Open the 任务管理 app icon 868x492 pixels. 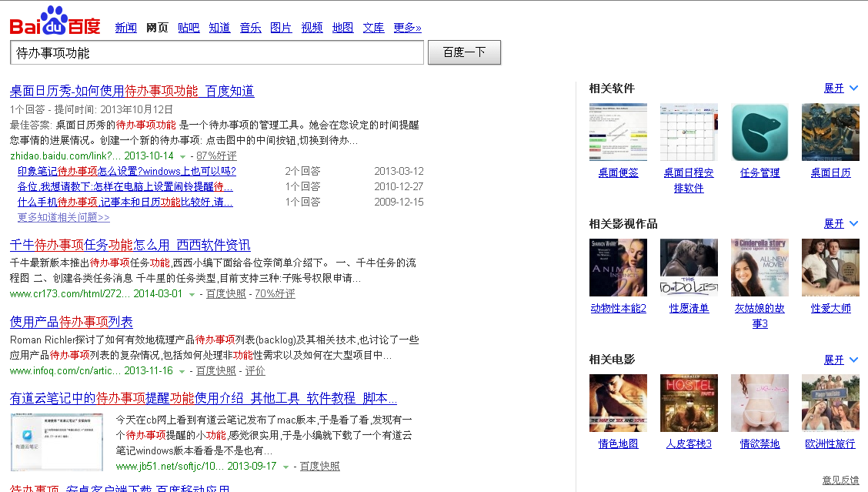(x=759, y=132)
